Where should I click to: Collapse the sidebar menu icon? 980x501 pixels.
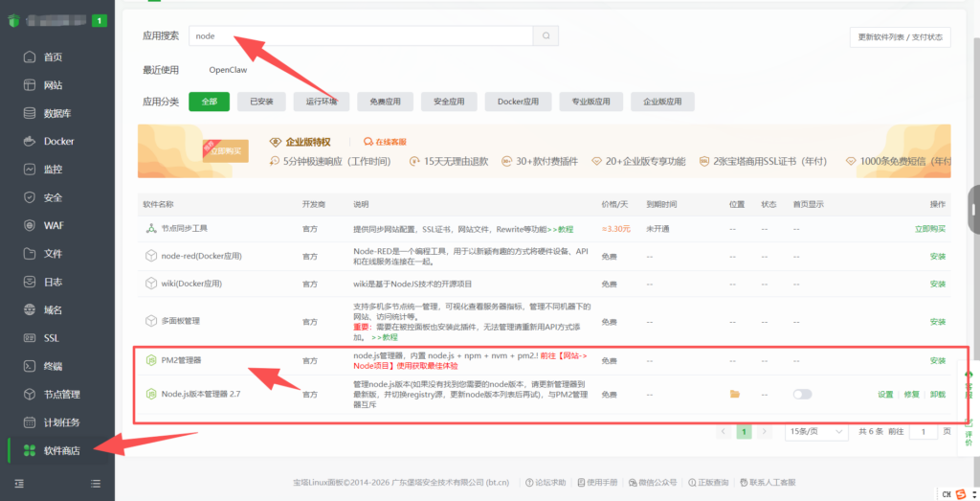click(x=19, y=484)
